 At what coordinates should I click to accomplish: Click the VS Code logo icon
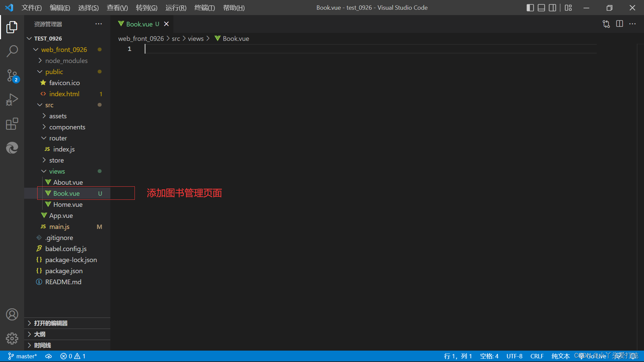[x=9, y=7]
